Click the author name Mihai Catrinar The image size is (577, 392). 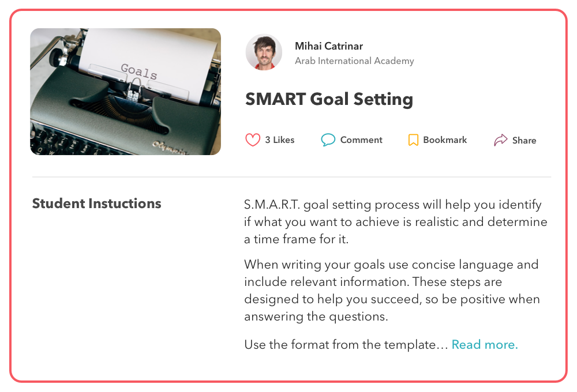tap(329, 46)
